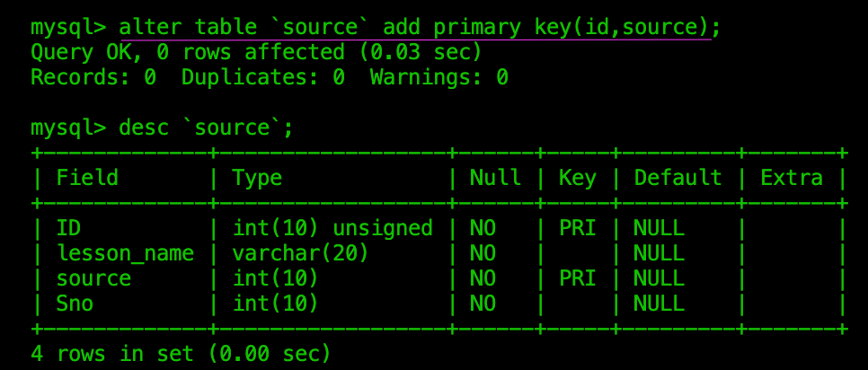Click the '4 rows in set' line
Screen dimensions: 868x370
pos(181,354)
